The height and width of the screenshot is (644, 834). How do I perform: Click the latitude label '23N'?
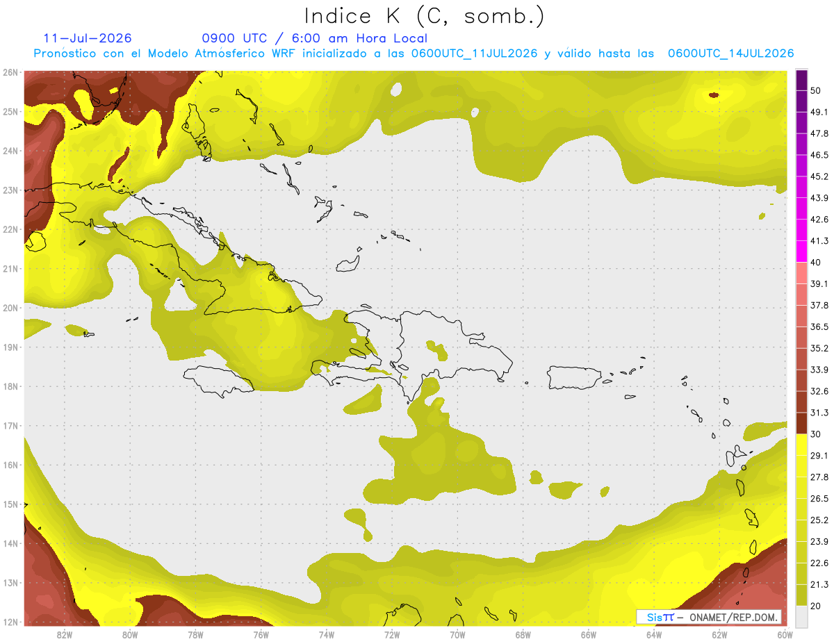[x=10, y=190]
